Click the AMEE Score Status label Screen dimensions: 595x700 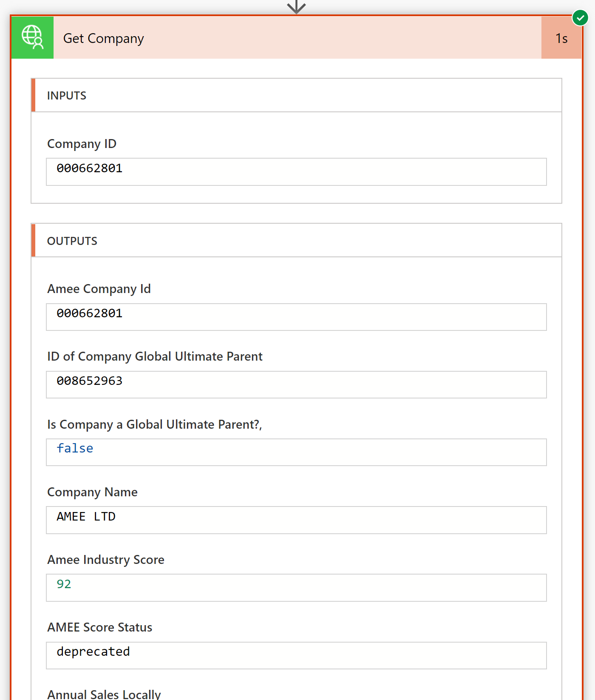(x=100, y=627)
